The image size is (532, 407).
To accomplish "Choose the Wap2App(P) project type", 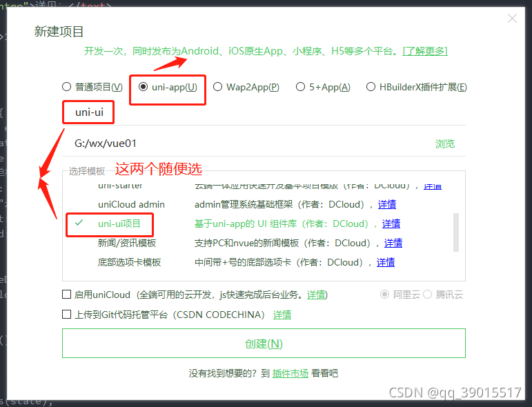I will pos(217,87).
